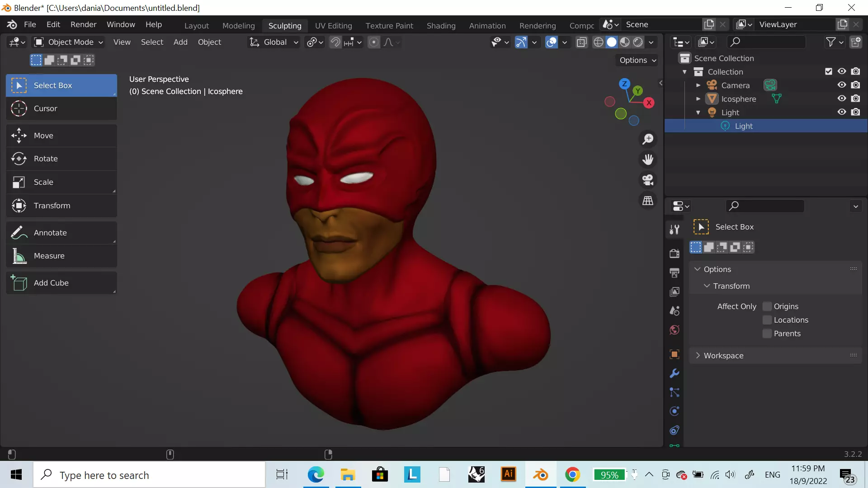The width and height of the screenshot is (868, 488).
Task: Toggle viewport gizmos display
Action: pyautogui.click(x=521, y=42)
